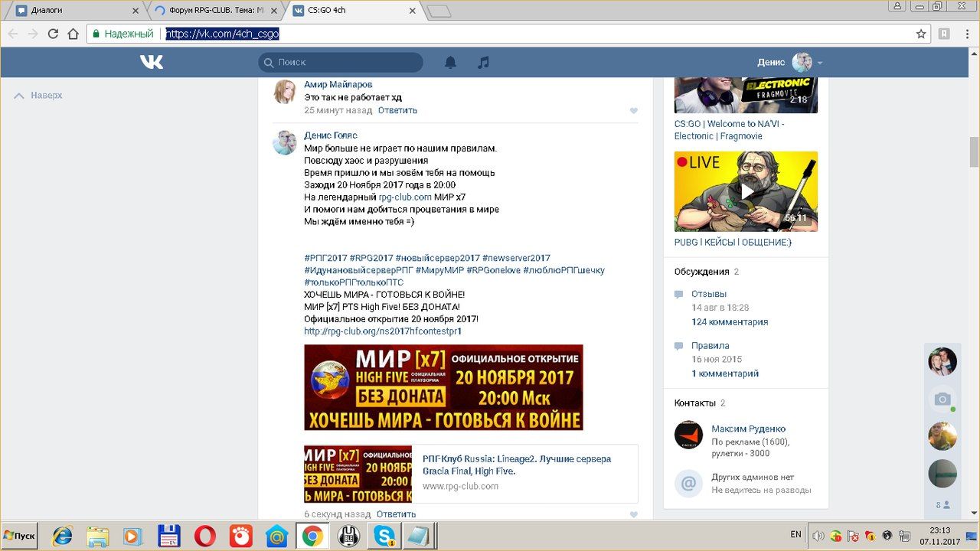Open Амир Майларов's profile name link

pyautogui.click(x=338, y=85)
